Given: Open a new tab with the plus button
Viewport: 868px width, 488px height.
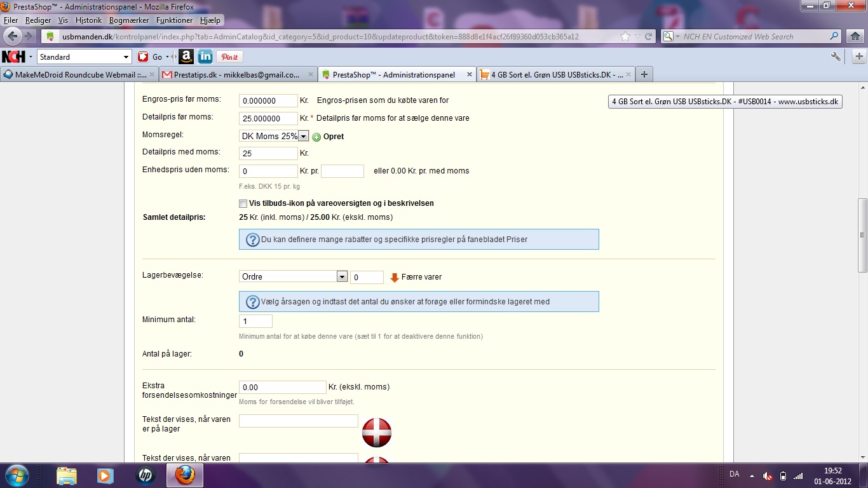Looking at the screenshot, I should (x=644, y=74).
